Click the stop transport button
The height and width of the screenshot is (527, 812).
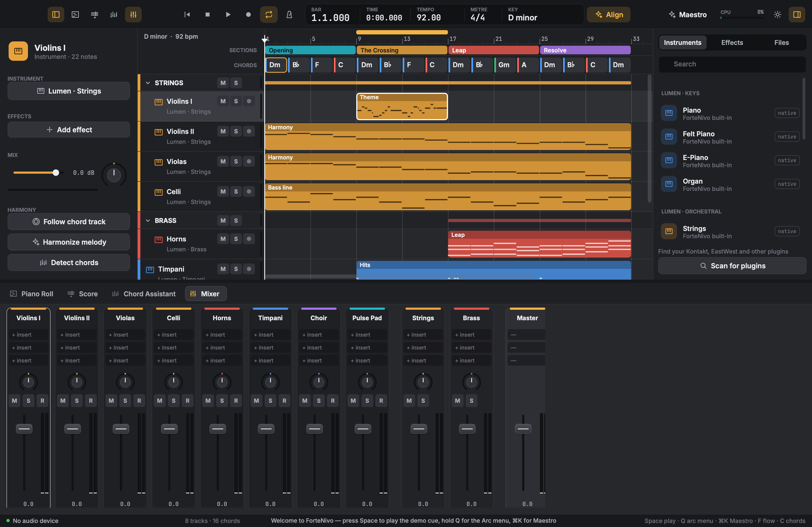click(207, 14)
